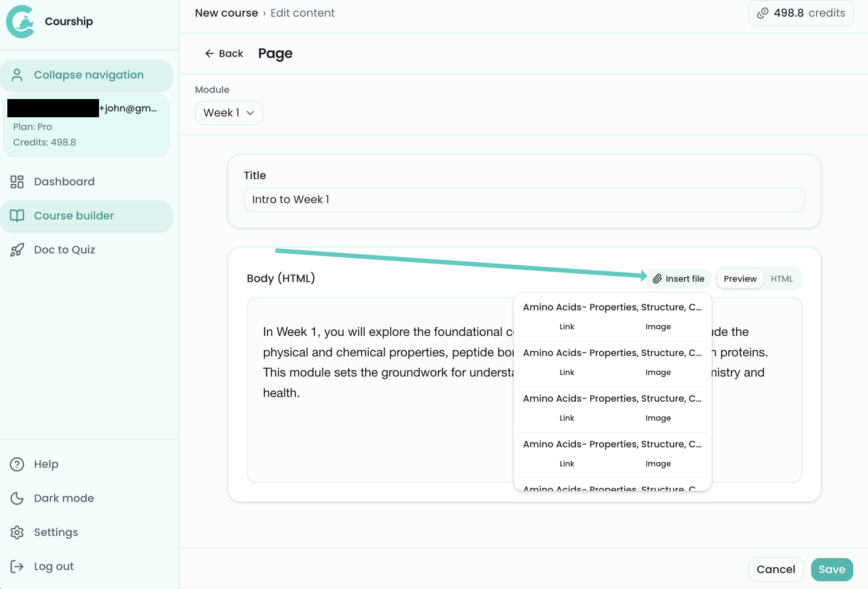This screenshot has width=868, height=589.
Task: Open the Week 1 module dropdown
Action: coord(229,113)
